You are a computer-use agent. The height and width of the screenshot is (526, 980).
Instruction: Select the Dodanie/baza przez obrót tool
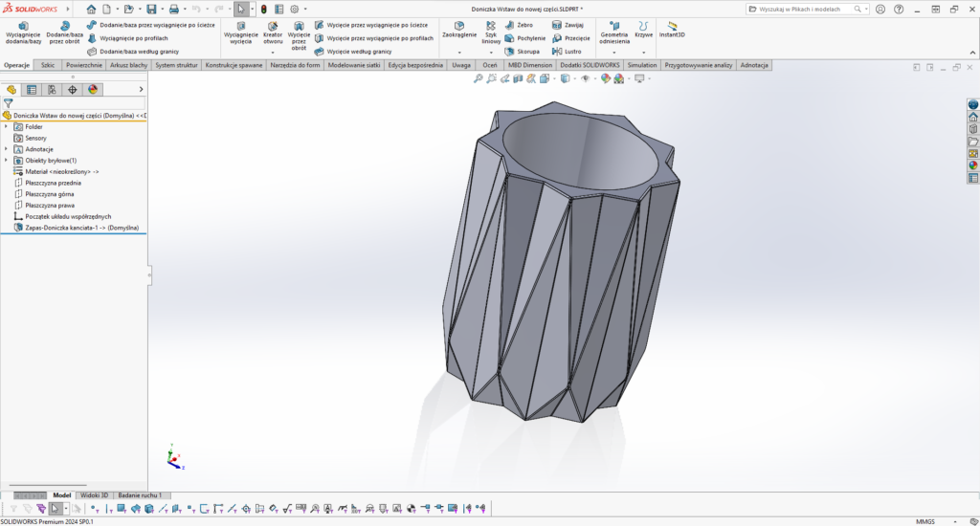pos(65,33)
